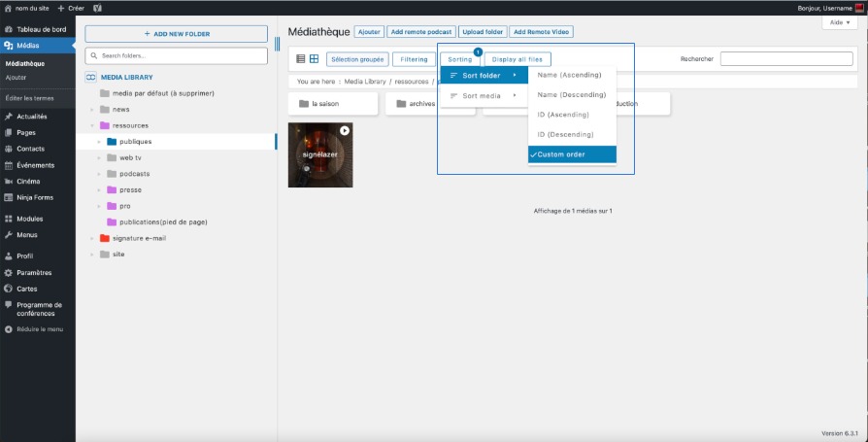Open the Sort media submenu
The height and width of the screenshot is (442, 868).
(484, 95)
